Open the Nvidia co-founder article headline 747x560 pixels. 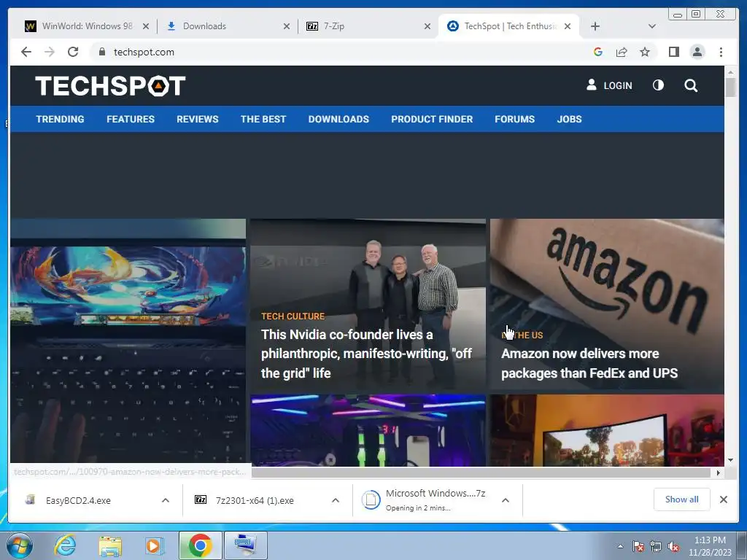click(x=366, y=354)
